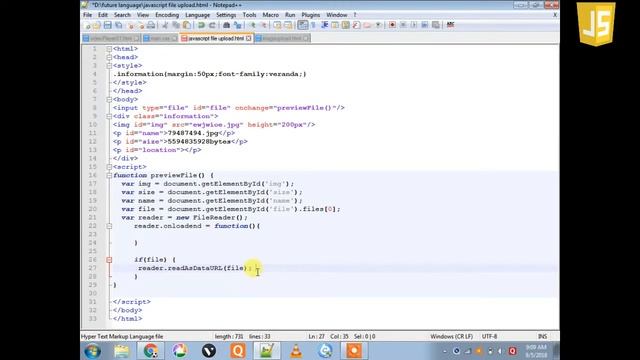The image size is (640, 360).
Task: Click the macro Playback toolbar icon
Action: pos(413,25)
